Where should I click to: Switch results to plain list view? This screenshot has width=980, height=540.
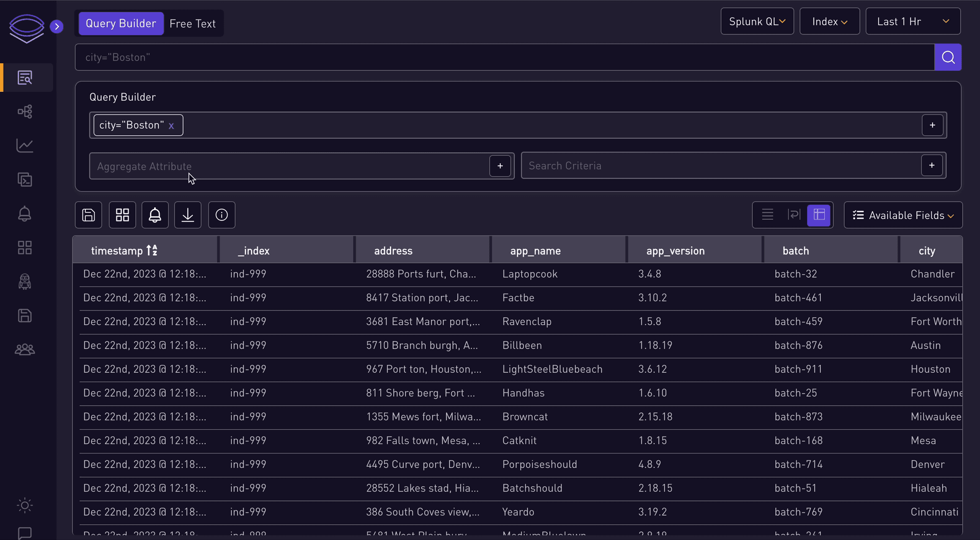tap(768, 215)
